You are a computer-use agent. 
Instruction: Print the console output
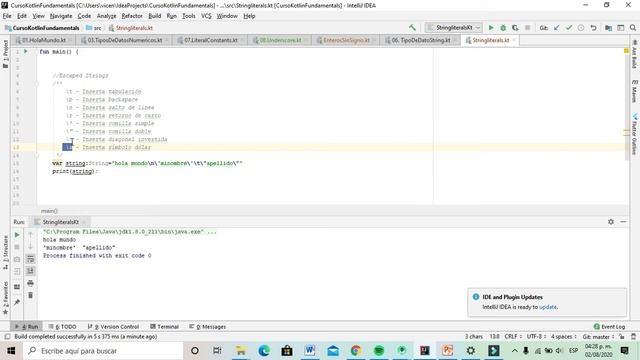pos(30,283)
